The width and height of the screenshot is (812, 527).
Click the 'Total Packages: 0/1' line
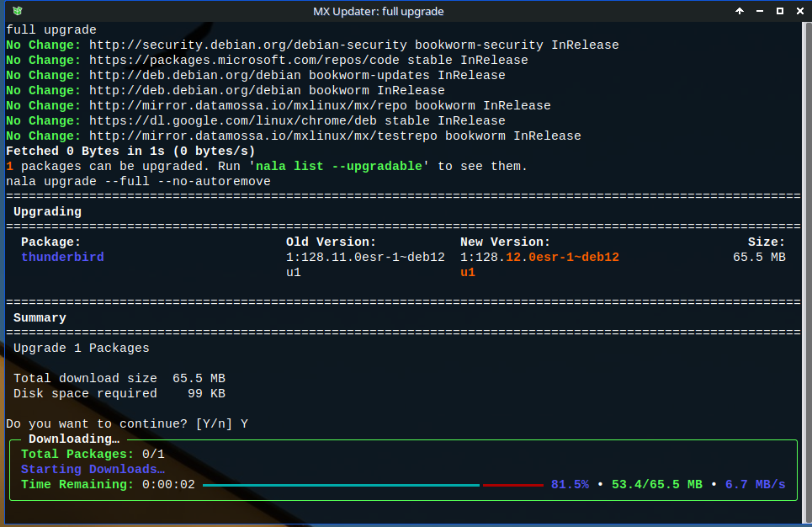(x=93, y=454)
